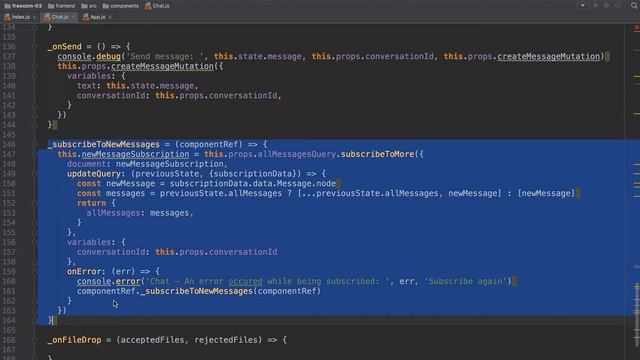Click the freecom-03 breadcrumb folder
640x360 pixels.
tap(23, 6)
